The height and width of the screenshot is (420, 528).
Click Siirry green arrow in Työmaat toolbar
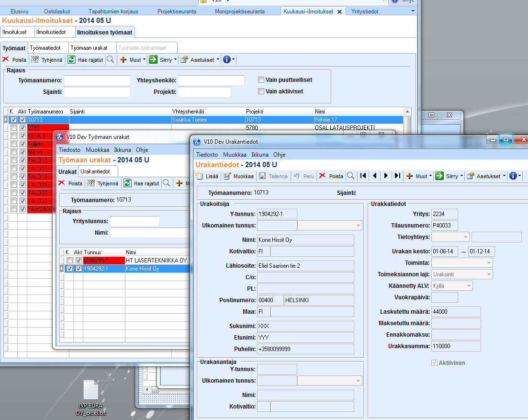(x=153, y=59)
